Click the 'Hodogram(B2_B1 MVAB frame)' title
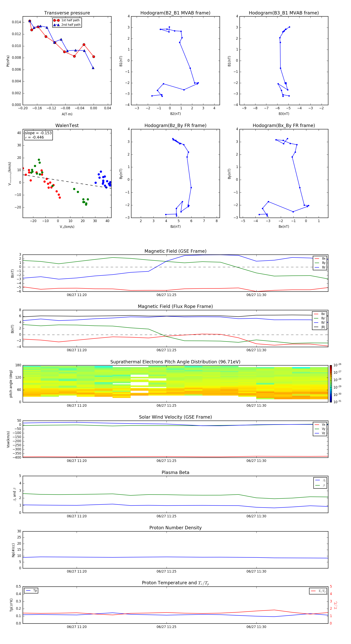Screen dimensions: 351x644 [175, 13]
